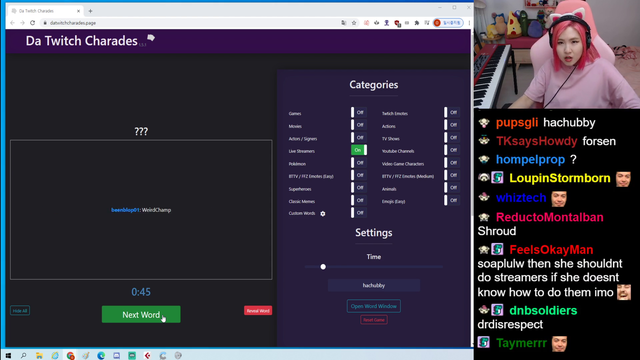Viewport: 640px width, 360px height.
Task: Click the Next Word button
Action: pyautogui.click(x=141, y=314)
